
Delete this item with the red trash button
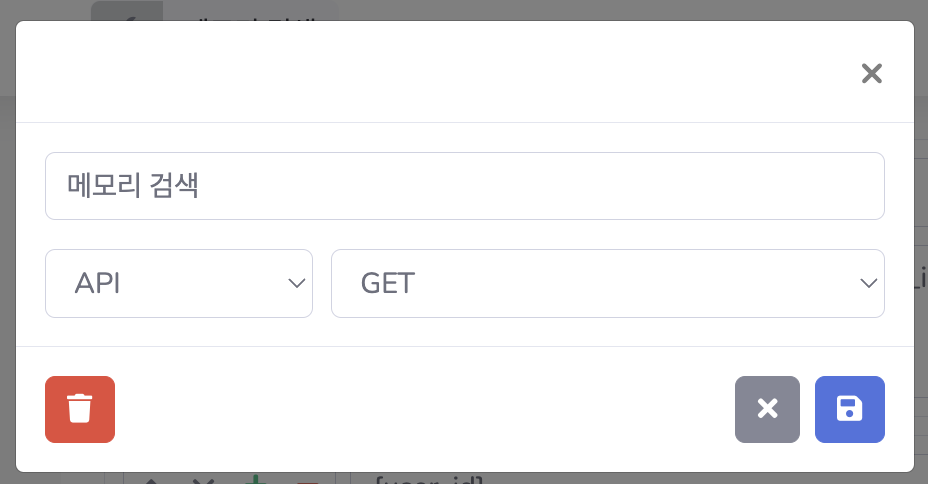point(80,409)
